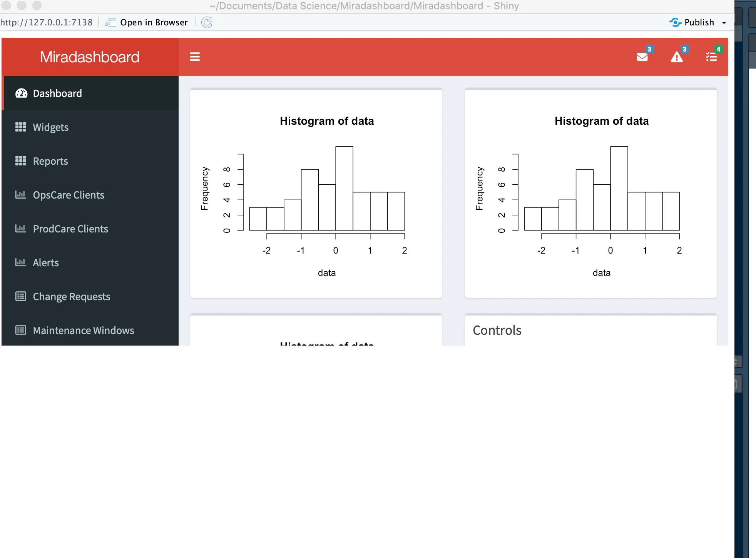Click the URL address 127.0.0.1:7138
The width and height of the screenshot is (756, 558).
(46, 22)
